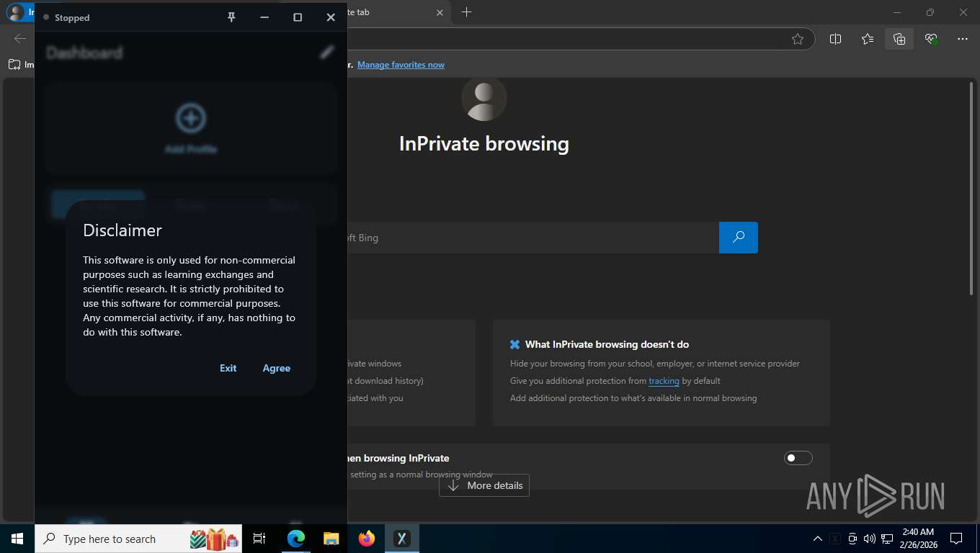Click the volume speaker tray icon
This screenshot has height=553, width=980.
click(869, 539)
